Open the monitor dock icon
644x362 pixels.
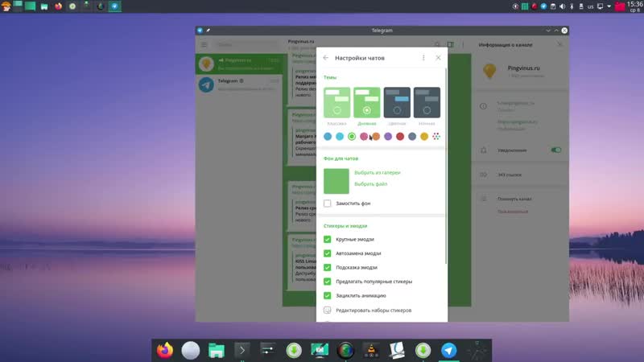(320, 351)
